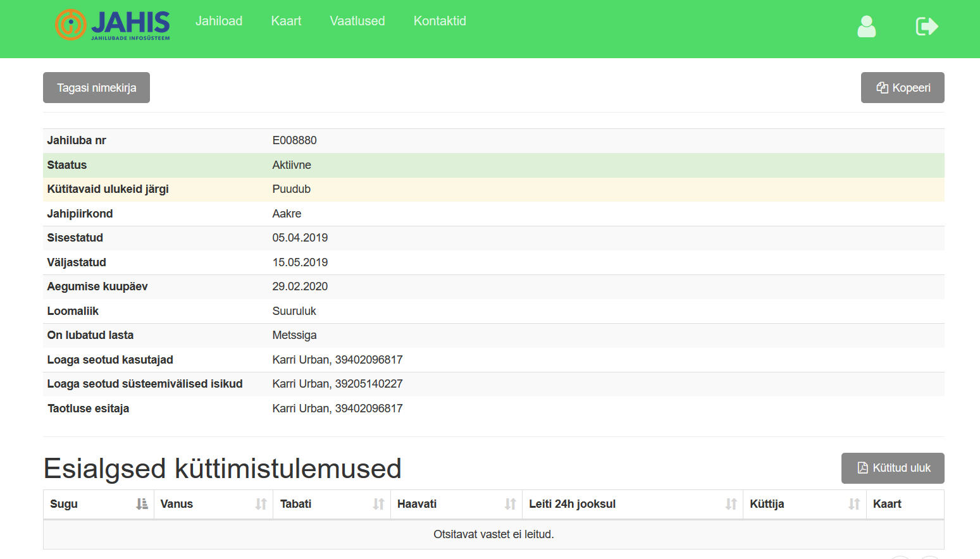Viewport: 980px width, 559px height.
Task: Sort table by Vanus column
Action: click(213, 504)
